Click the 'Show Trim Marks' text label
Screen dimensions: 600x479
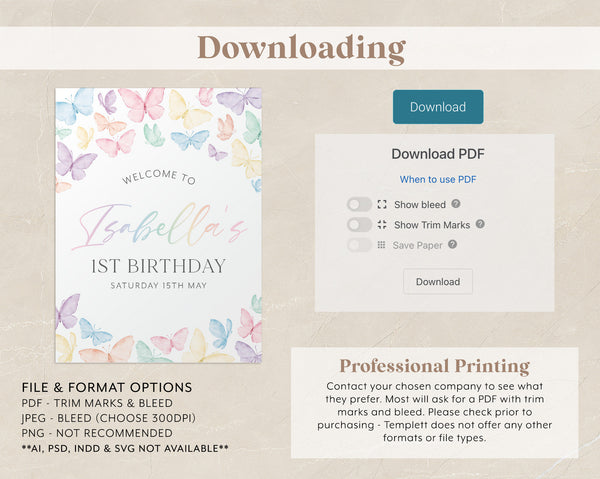(x=431, y=225)
